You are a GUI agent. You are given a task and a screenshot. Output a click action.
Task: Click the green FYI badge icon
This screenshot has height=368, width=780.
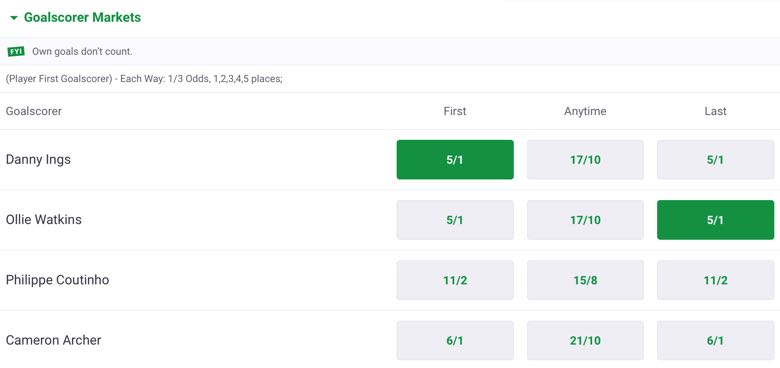pos(16,51)
